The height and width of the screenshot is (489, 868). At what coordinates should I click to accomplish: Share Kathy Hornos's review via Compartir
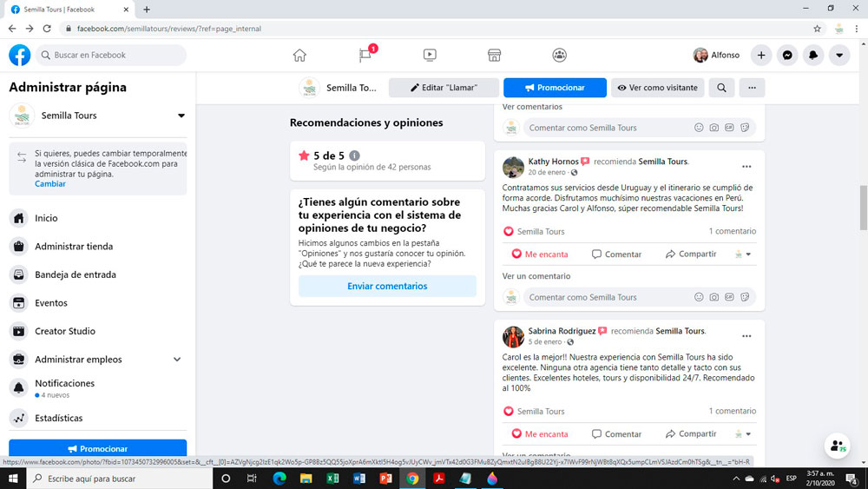pyautogui.click(x=691, y=254)
